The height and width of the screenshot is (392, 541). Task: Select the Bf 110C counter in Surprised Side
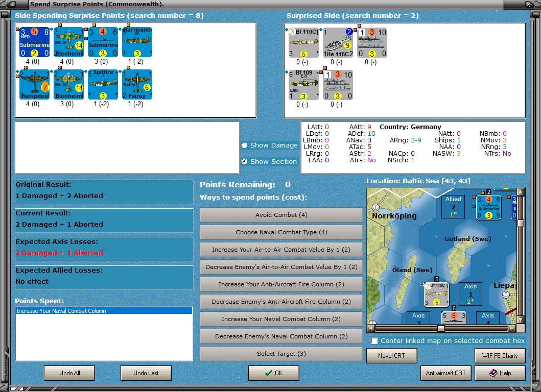[303, 43]
